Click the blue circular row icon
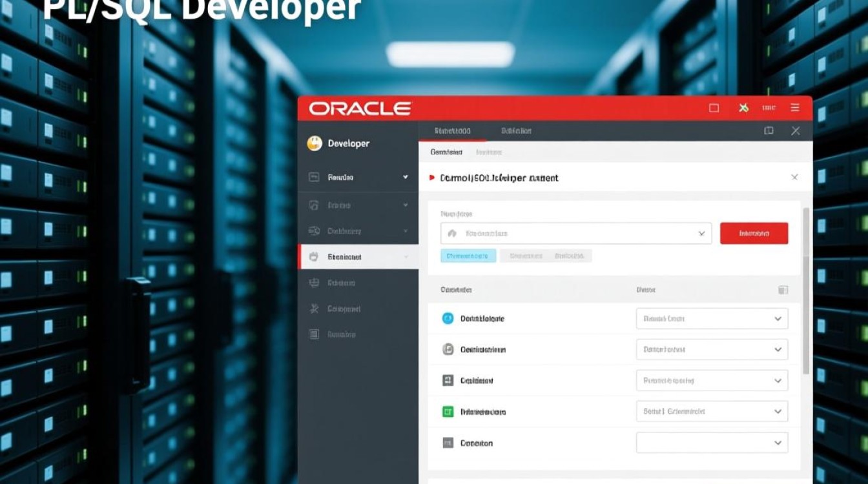 point(448,318)
